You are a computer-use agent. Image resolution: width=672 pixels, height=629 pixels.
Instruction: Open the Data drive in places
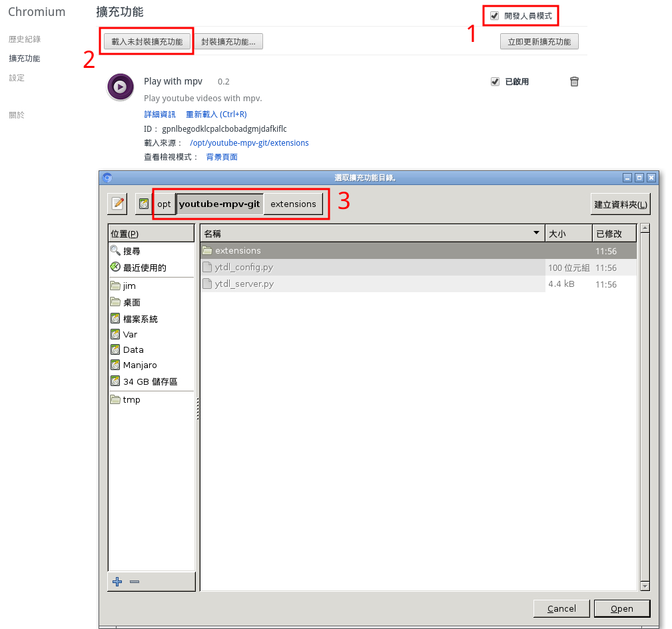(152, 350)
